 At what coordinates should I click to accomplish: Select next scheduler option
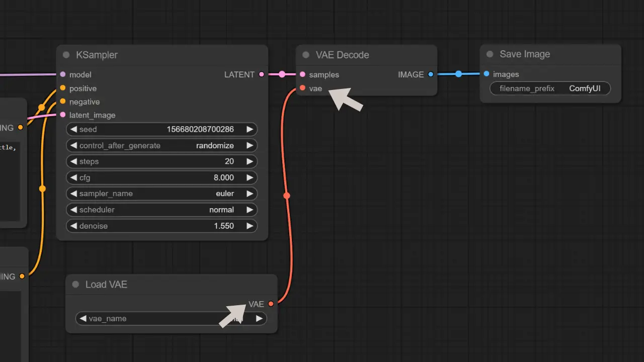[x=250, y=210]
